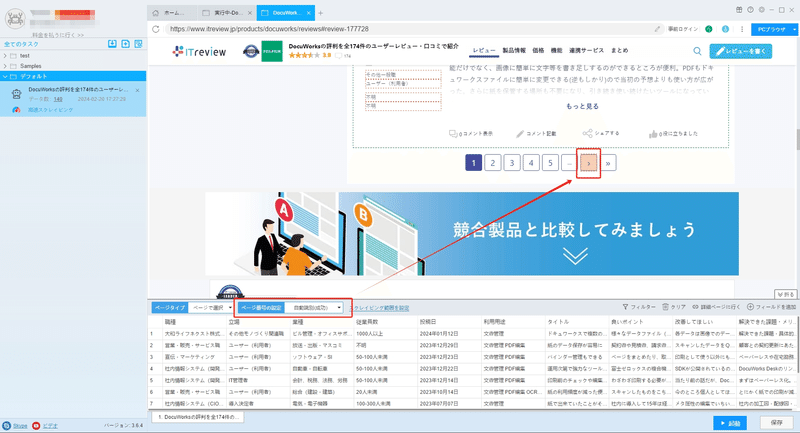The image size is (800, 433).
Task: Click the import task icon beside 全てのタスク
Action: [x=112, y=44]
